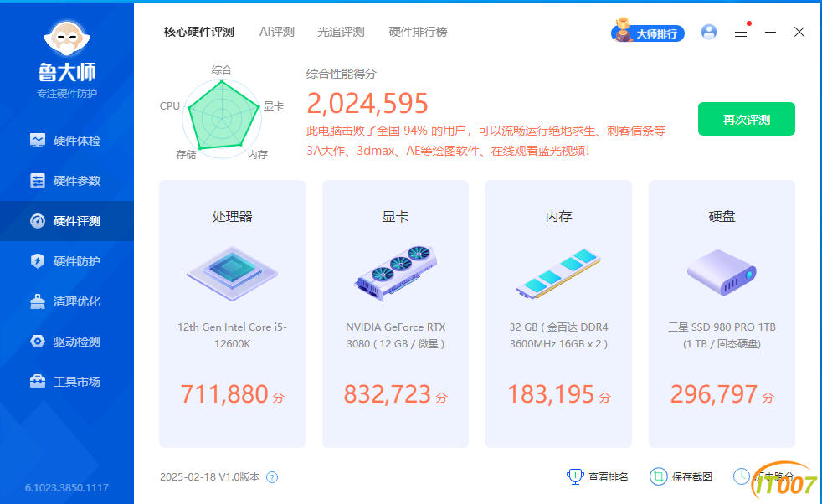The width and height of the screenshot is (822, 504).
Task: Click the version number 6.1023.3850.1117
Action: point(67,488)
